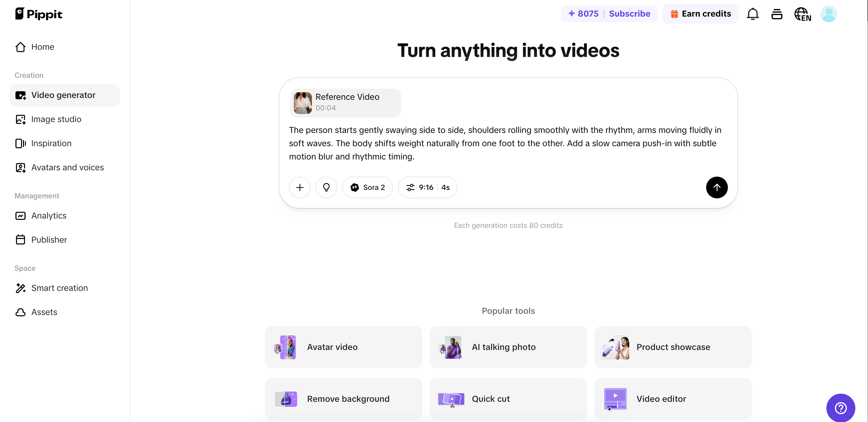Open your profile avatar menu
This screenshot has height=422, width=868.
pyautogui.click(x=829, y=14)
